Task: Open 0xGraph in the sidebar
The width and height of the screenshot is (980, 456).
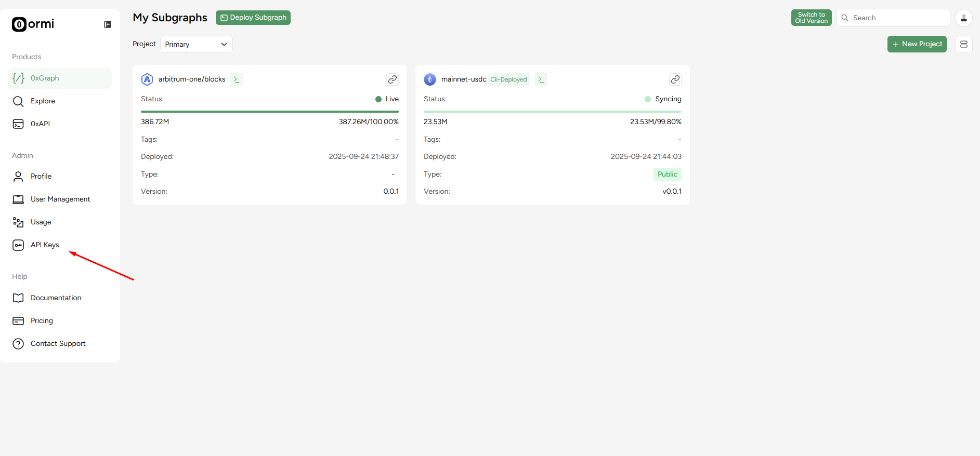Action: point(60,78)
